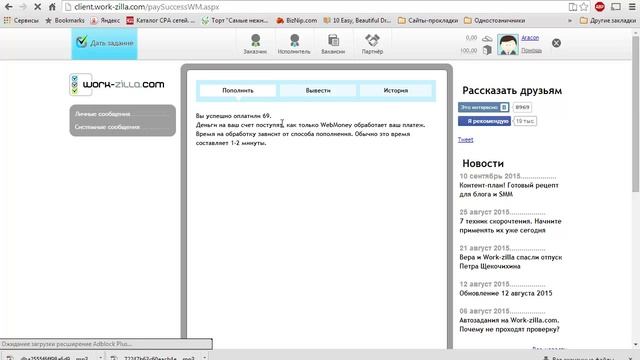Click the Facebook Я рекомендую button
Screen dimensions: 640x360
point(484,121)
